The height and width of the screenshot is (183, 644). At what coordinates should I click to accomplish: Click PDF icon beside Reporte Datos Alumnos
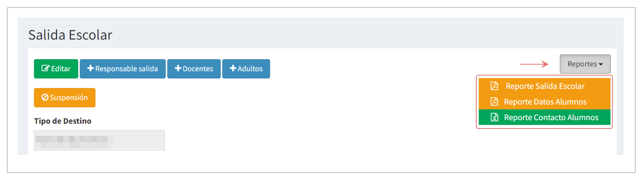pos(494,102)
